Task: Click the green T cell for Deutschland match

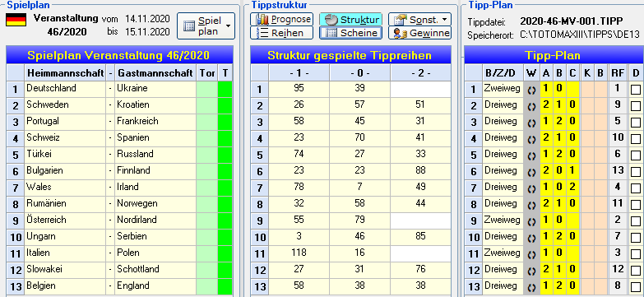Action: pyautogui.click(x=225, y=89)
